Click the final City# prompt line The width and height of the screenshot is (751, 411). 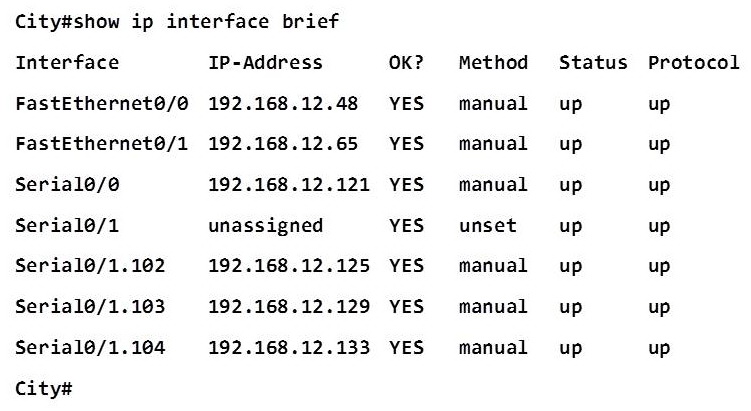point(44,388)
